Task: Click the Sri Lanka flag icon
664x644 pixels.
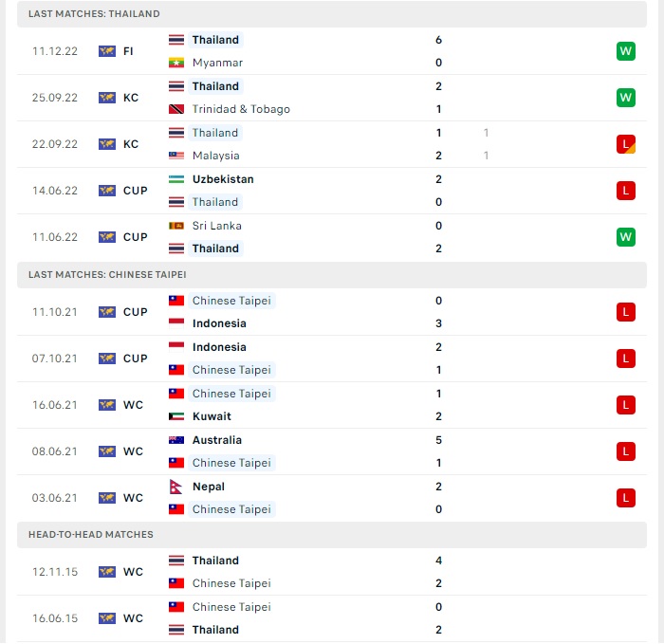Action: (x=176, y=226)
